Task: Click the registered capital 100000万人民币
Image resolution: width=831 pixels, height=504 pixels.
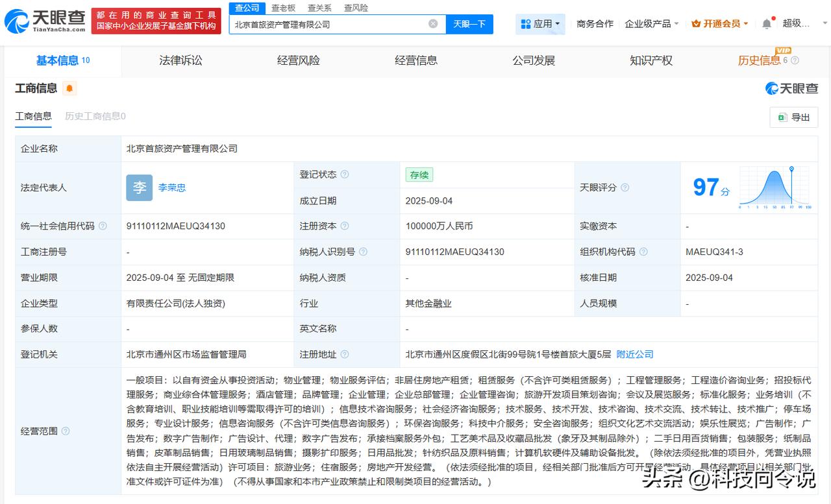Action: (440, 226)
